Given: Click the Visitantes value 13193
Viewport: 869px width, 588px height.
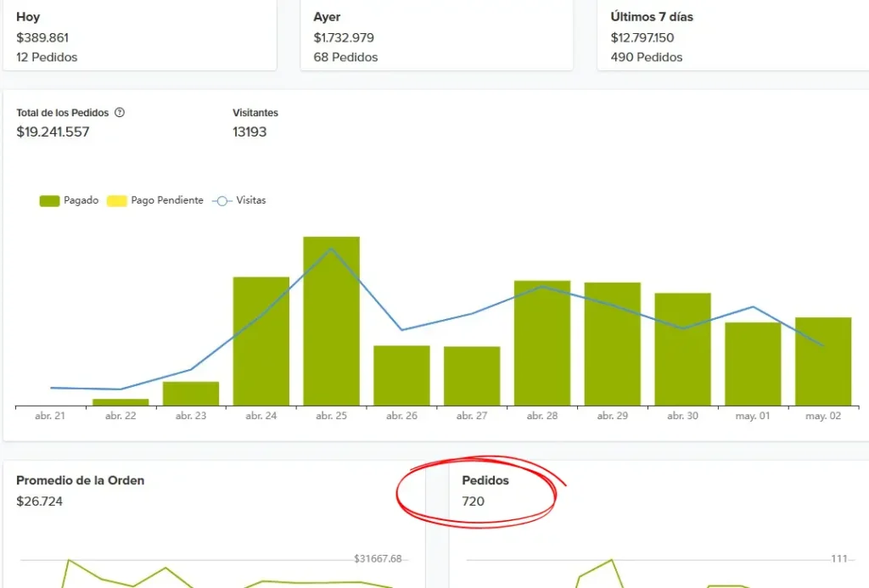Looking at the screenshot, I should click(249, 132).
